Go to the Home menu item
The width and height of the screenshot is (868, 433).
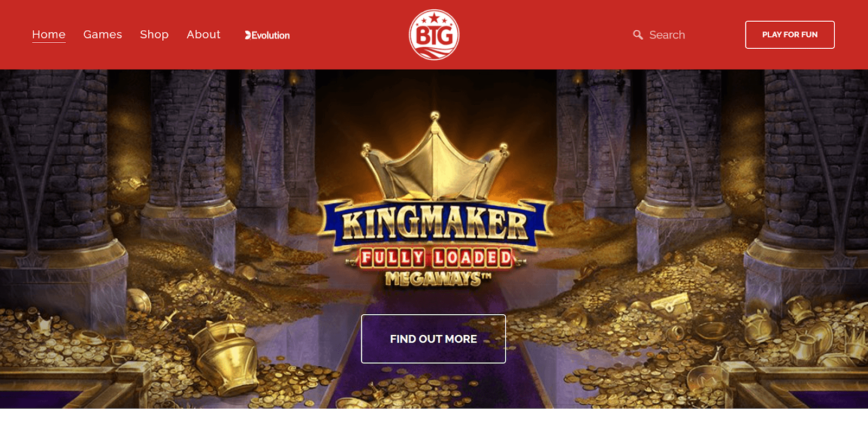point(49,35)
